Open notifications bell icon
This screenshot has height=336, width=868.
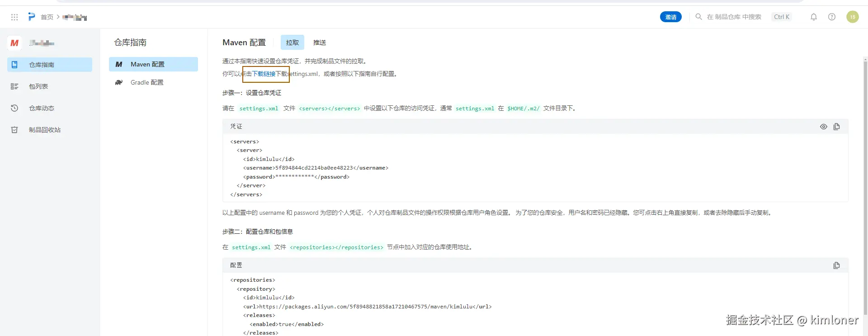coord(813,17)
